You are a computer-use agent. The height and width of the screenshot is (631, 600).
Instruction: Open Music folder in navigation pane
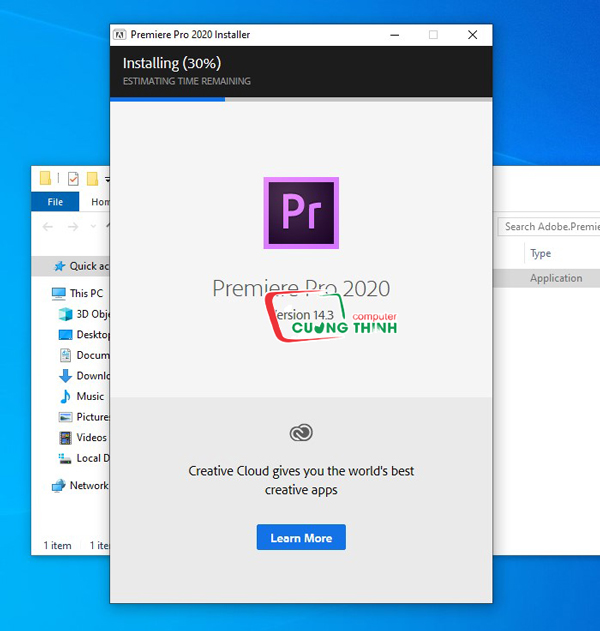(x=82, y=396)
